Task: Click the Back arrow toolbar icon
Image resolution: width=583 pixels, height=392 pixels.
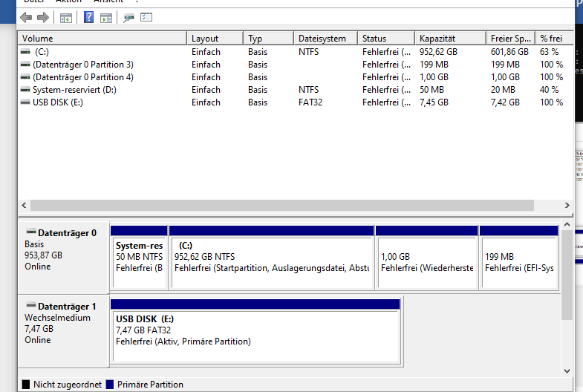Action: [26, 17]
